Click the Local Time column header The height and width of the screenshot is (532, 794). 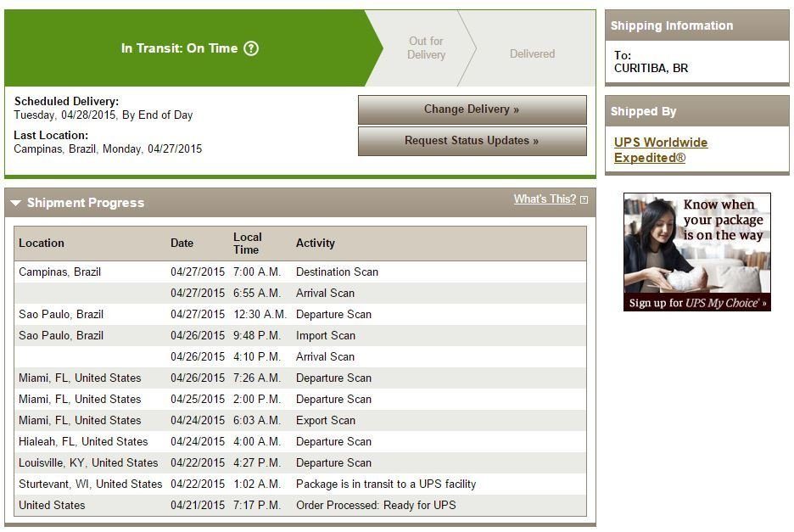click(248, 244)
